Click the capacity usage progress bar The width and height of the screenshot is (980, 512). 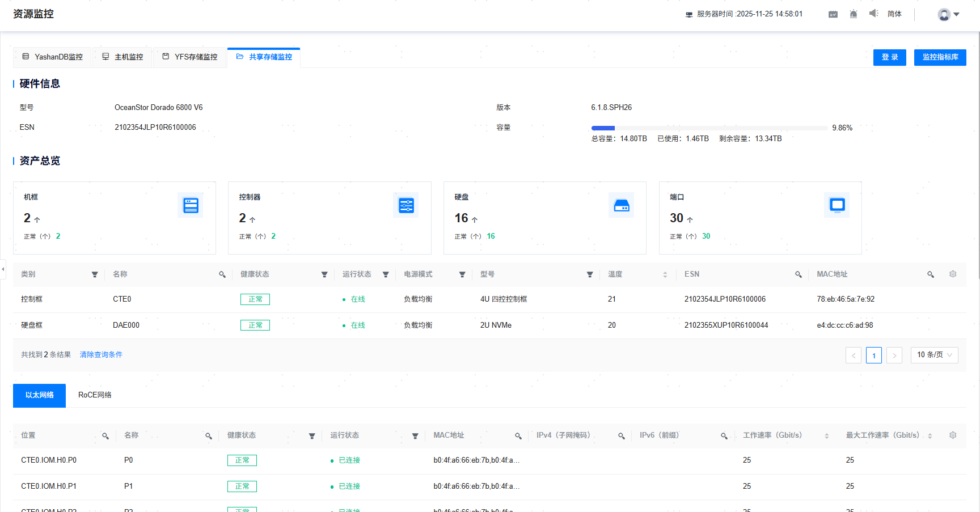click(x=709, y=128)
